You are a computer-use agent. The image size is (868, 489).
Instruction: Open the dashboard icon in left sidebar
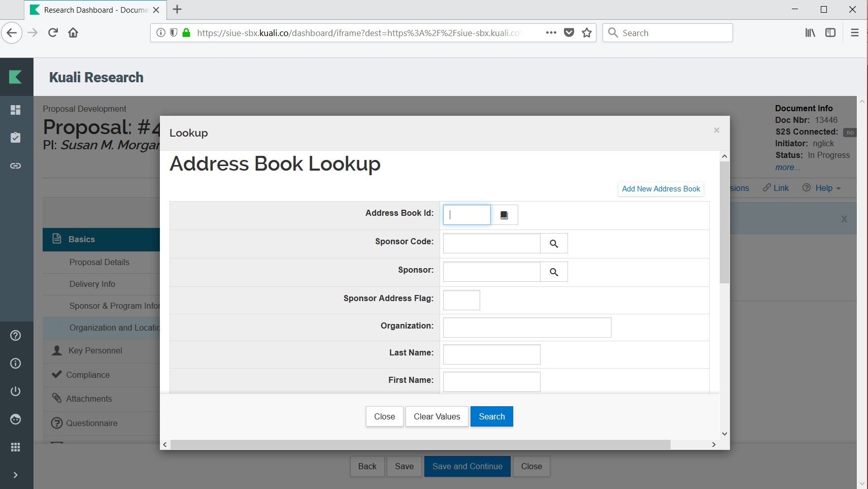click(16, 110)
